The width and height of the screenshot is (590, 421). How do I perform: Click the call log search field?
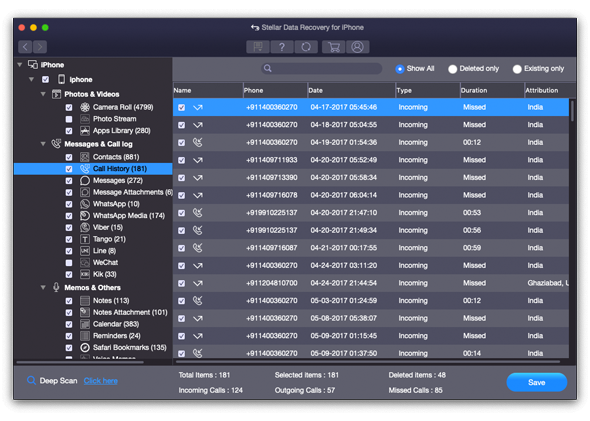pos(322,68)
